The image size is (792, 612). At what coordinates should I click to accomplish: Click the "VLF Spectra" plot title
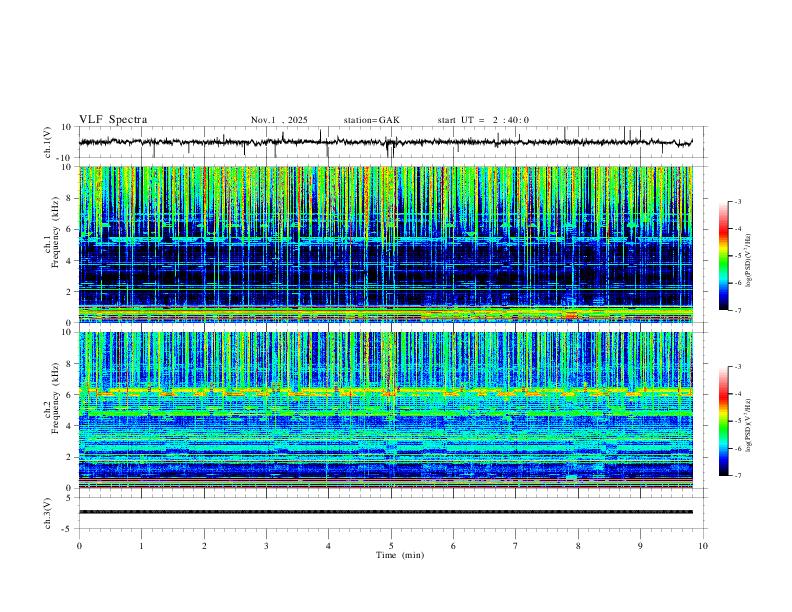pyautogui.click(x=113, y=120)
